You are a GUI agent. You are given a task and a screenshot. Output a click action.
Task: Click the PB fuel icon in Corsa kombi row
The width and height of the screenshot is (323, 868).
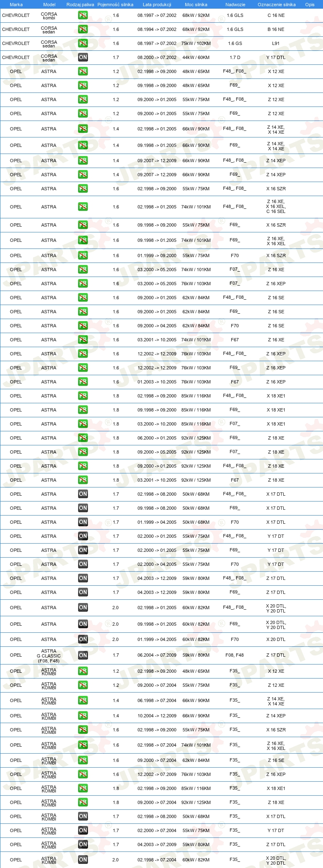83,15
